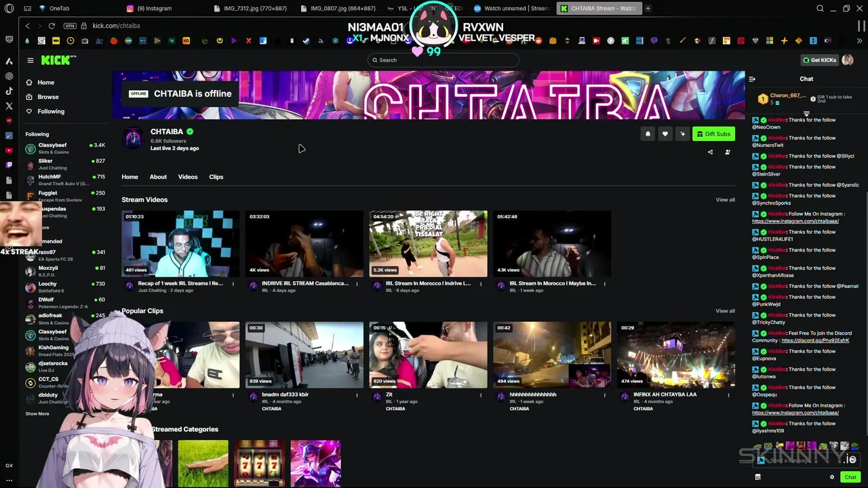The width and height of the screenshot is (868, 488).
Task: Open INDRIVE IRL STREAM Casablanca video thumbnail
Action: [304, 244]
